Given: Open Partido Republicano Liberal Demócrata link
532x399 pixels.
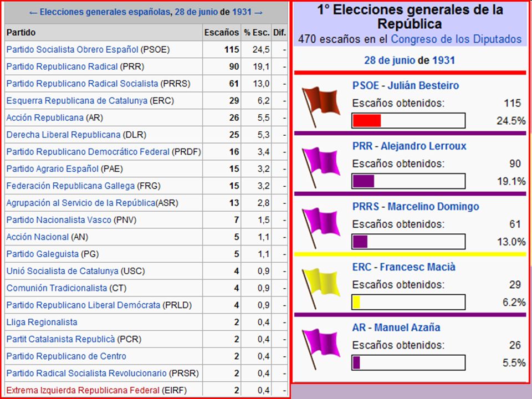Looking at the screenshot, I should coord(83,305).
